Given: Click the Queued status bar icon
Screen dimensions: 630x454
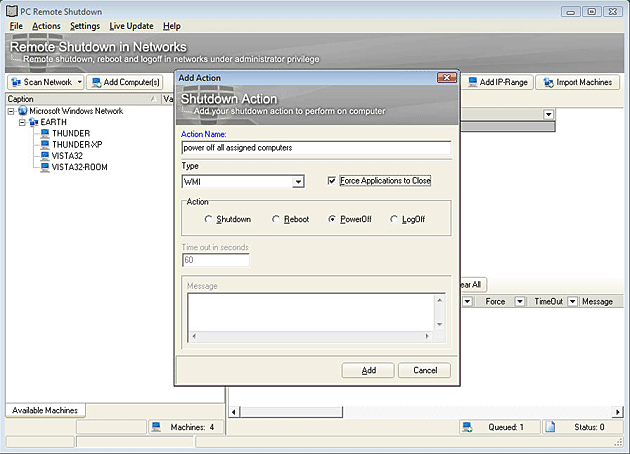Looking at the screenshot, I should click(467, 427).
